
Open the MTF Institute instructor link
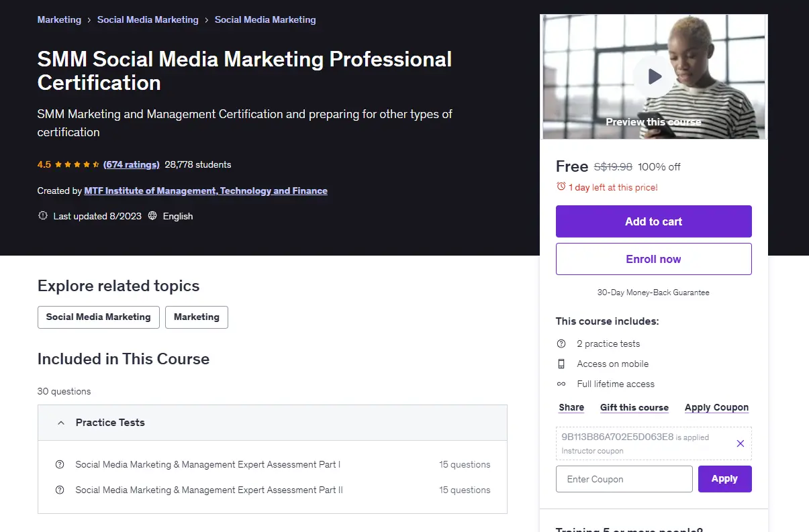click(x=206, y=191)
